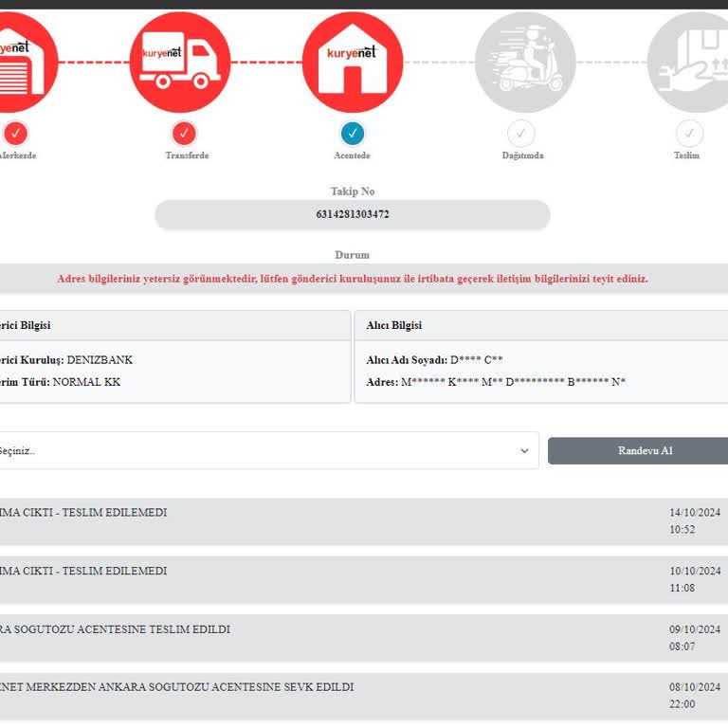Click SOGUTOZU ACENTESINE TESLIM EDILDI row
Screen dimensions: 728x728
pyautogui.click(x=364, y=638)
